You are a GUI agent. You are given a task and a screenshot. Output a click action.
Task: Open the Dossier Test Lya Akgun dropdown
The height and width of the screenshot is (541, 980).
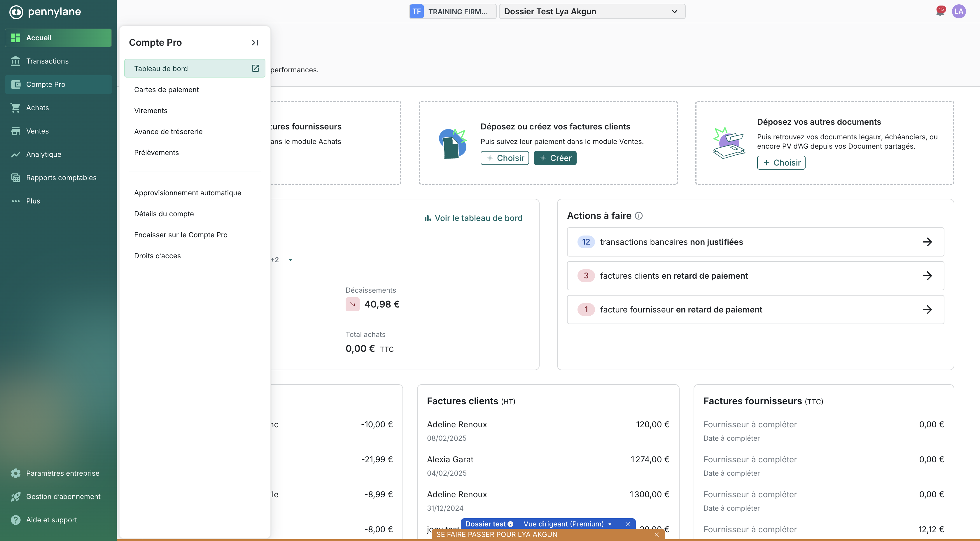[592, 11]
